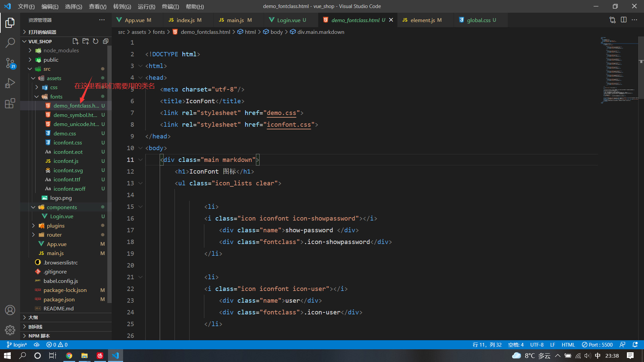Open iconfont.css in explorer

pyautogui.click(x=66, y=142)
